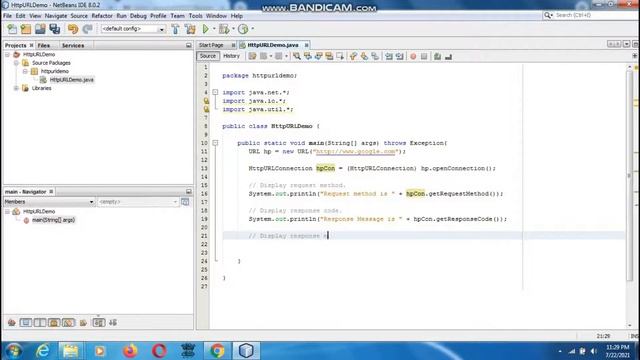
Task: Open the Navigate menu
Action: [56, 16]
